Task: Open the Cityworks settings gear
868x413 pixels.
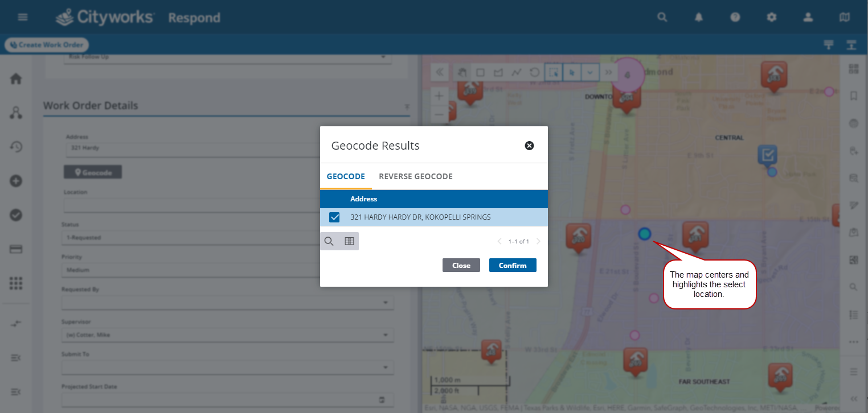Action: [x=772, y=17]
